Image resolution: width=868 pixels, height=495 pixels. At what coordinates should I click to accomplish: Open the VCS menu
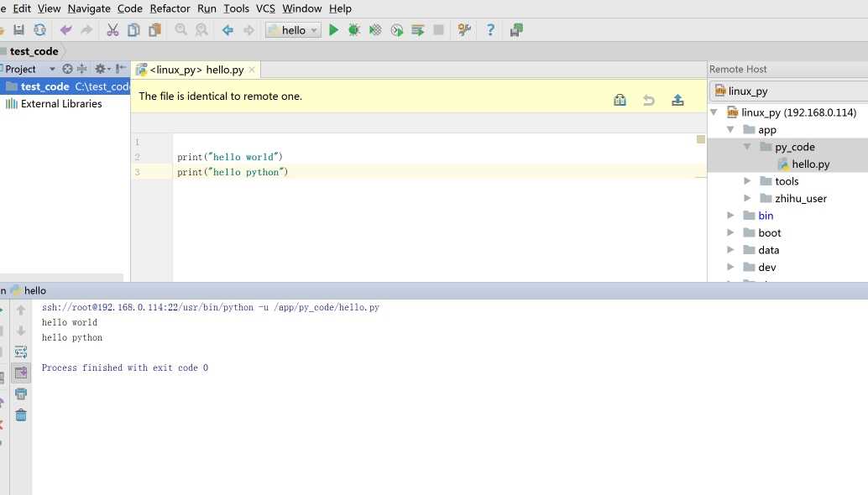[x=266, y=8]
